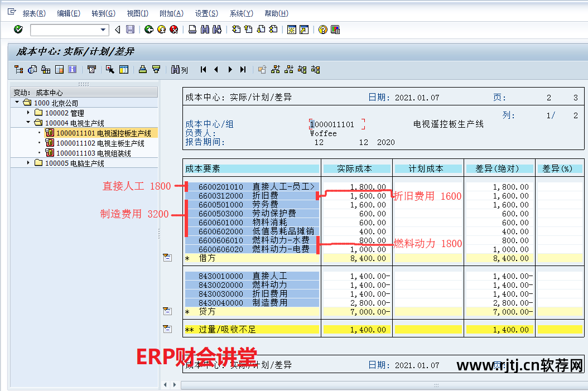This screenshot has width=588, height=391.
Task: Click the selection pointer icon in report toolbar
Action: pos(110,69)
